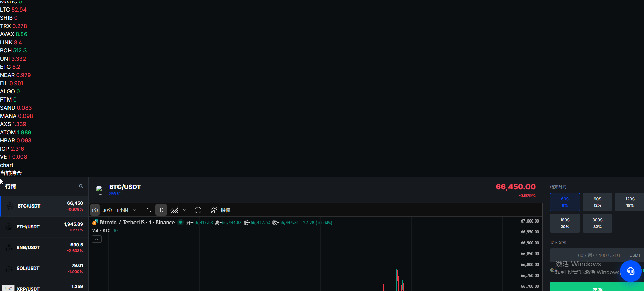Select the candlestick chart style icon
The image size is (644, 291).
pyautogui.click(x=161, y=210)
